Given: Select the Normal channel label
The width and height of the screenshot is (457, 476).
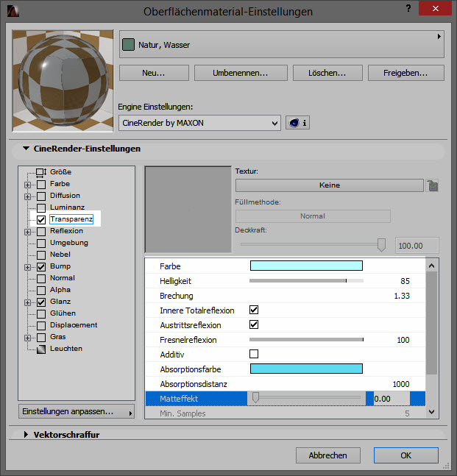Looking at the screenshot, I should point(63,278).
